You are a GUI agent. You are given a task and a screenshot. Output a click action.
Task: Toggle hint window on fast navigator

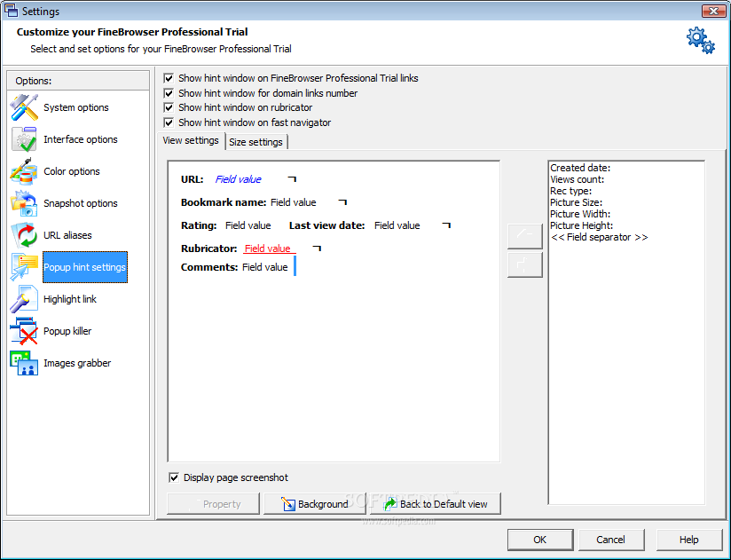169,122
